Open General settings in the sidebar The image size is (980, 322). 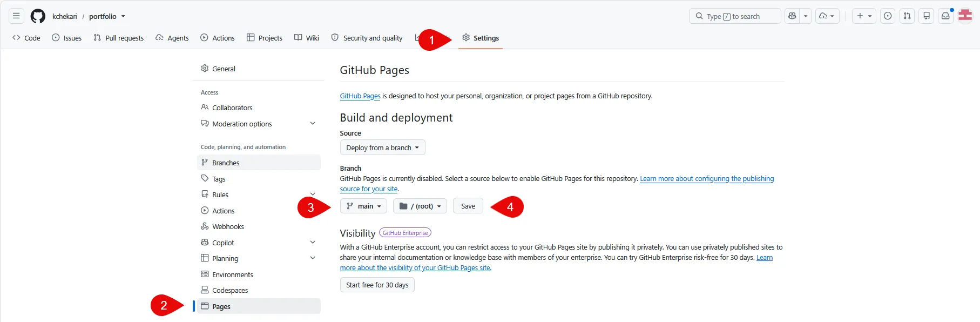point(259,69)
